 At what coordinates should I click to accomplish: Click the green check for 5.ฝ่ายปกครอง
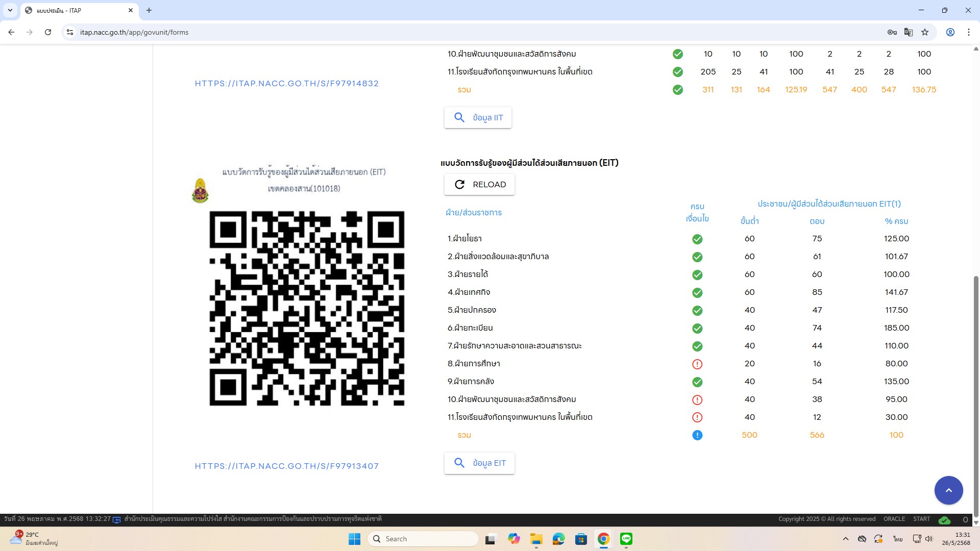pyautogui.click(x=697, y=311)
